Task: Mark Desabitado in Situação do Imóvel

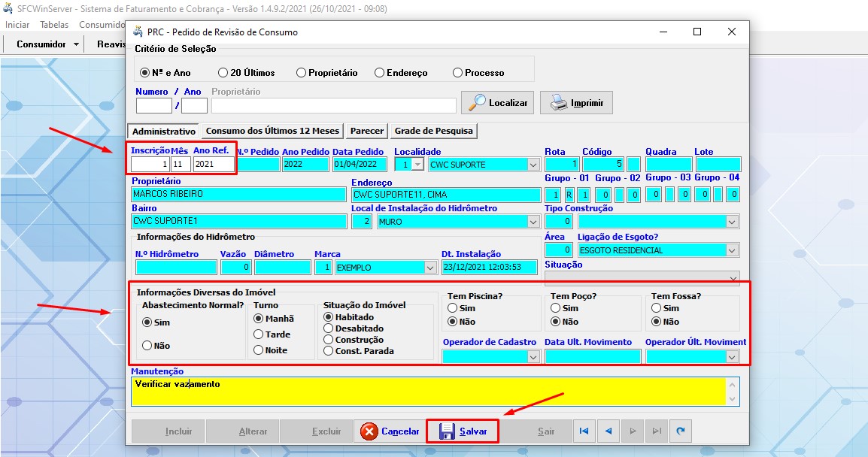Action: [329, 328]
